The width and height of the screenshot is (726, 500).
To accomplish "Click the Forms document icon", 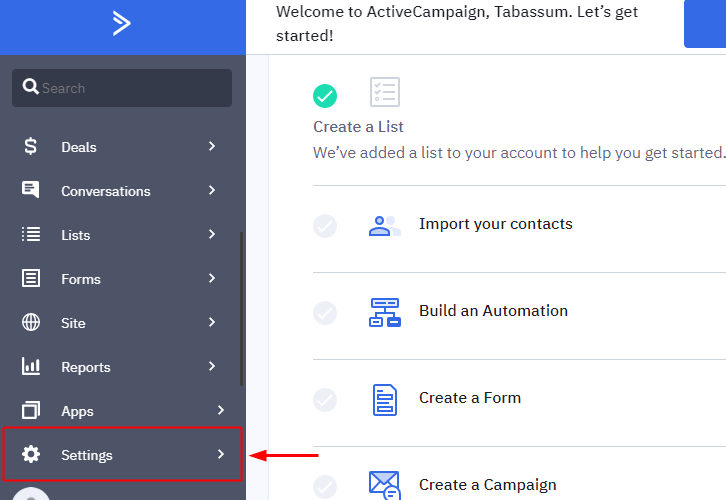I will (x=31, y=278).
